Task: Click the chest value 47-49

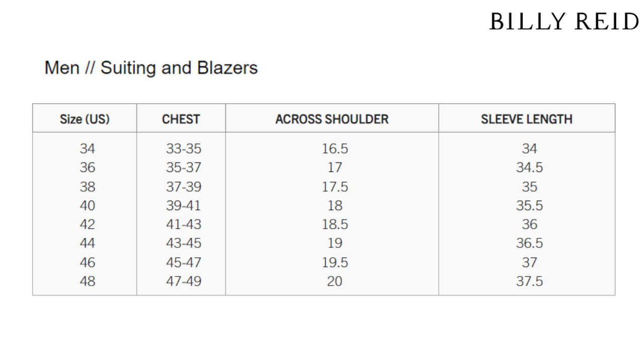Action: pyautogui.click(x=184, y=281)
